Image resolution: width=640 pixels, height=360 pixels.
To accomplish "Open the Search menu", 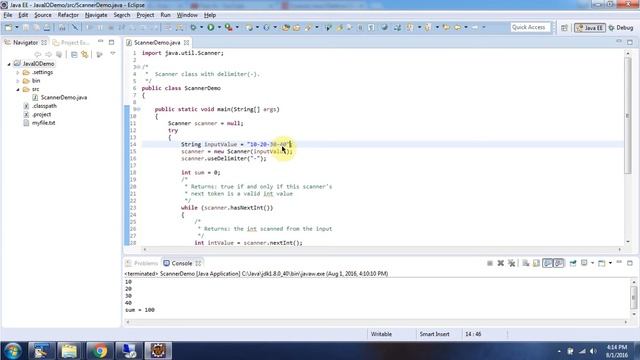I will point(122,15).
